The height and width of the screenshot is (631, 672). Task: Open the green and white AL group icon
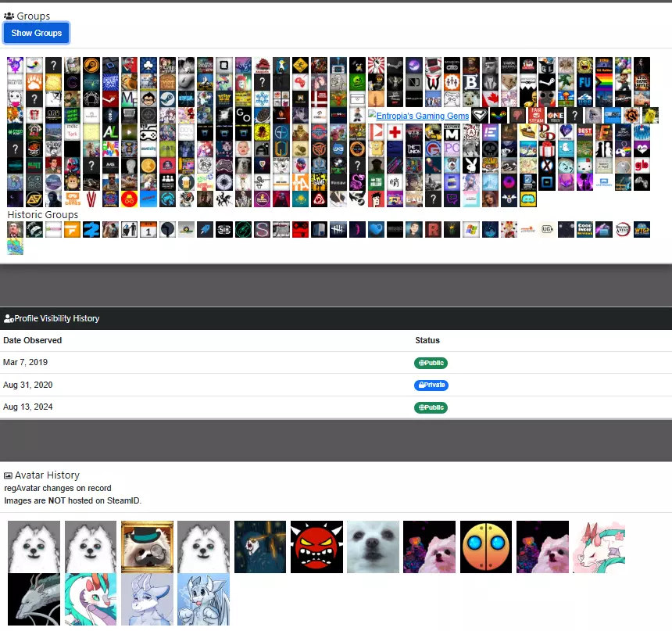point(110,132)
